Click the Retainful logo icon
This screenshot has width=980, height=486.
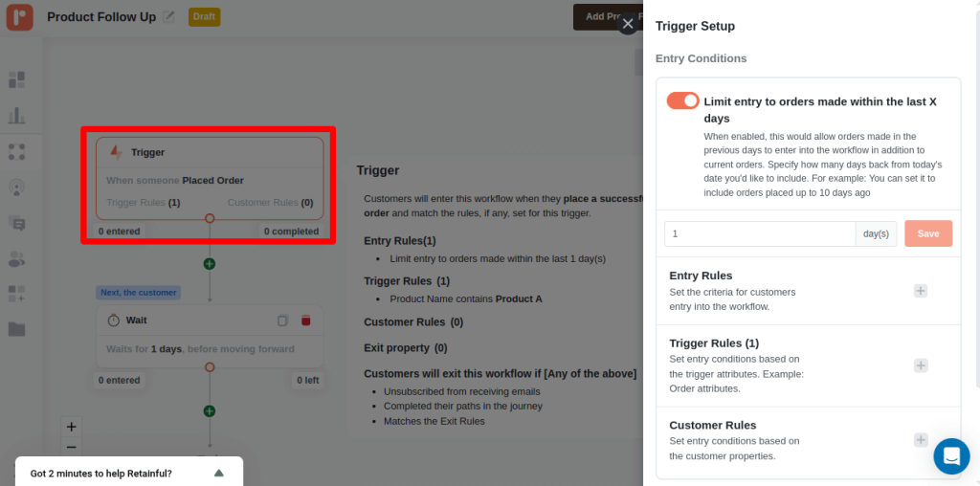coord(19,16)
